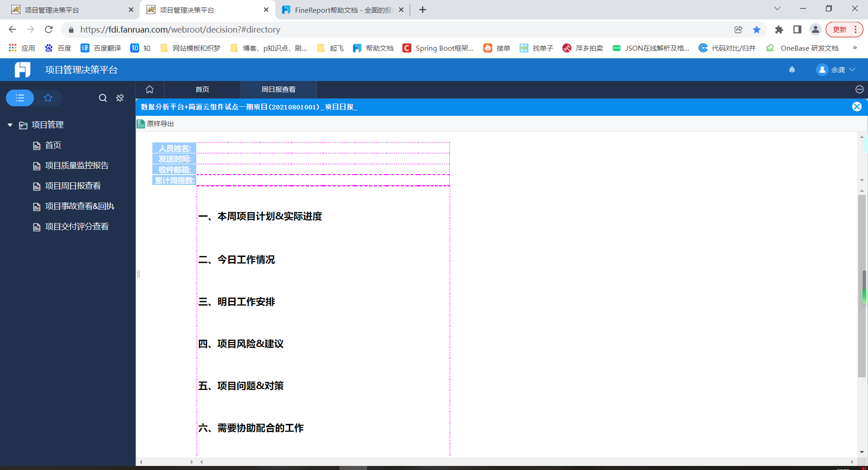Switch to the 首页 tab
The image size is (868, 470).
click(x=202, y=90)
